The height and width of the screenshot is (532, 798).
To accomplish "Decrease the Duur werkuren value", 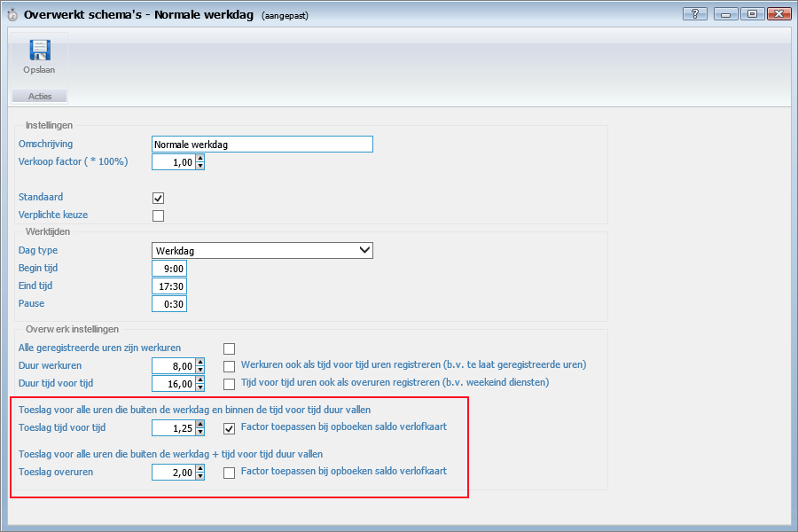I will pos(200,370).
